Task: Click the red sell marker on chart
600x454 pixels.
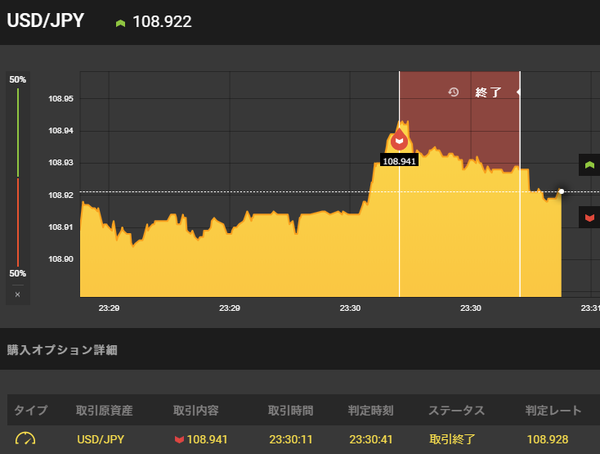Action: (399, 140)
